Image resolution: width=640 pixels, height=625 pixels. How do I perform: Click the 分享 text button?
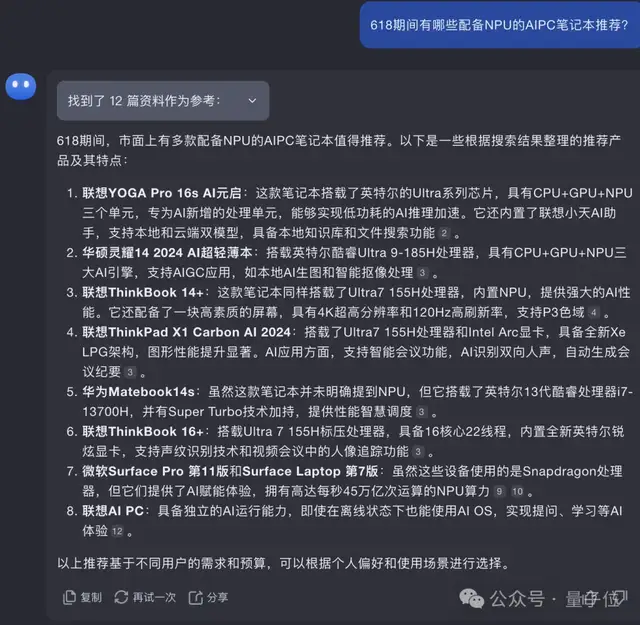[217, 597]
